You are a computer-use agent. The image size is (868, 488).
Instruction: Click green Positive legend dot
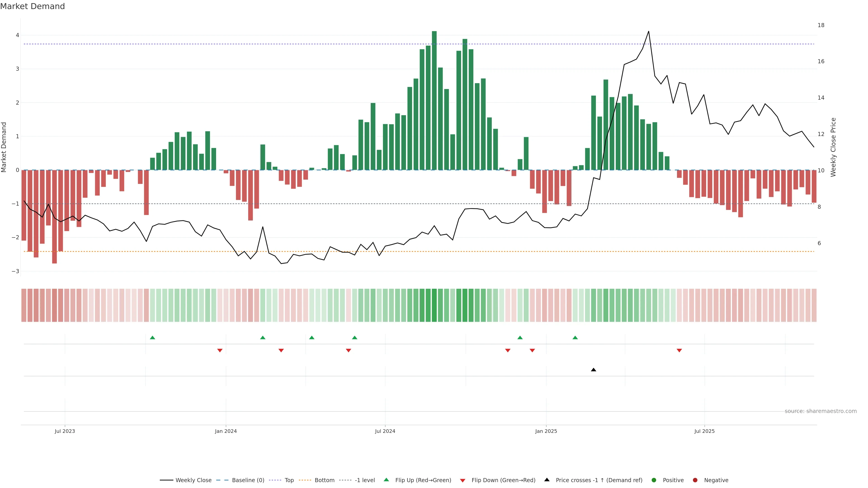[x=654, y=480]
